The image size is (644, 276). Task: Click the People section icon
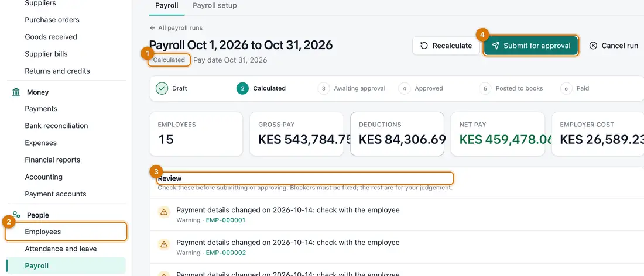click(x=16, y=215)
